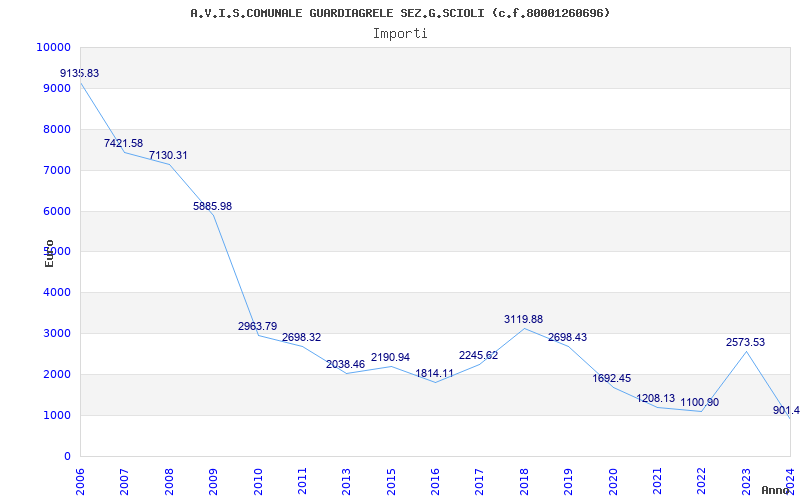
Task: Select the 1814.11 value label
Action: (x=434, y=373)
